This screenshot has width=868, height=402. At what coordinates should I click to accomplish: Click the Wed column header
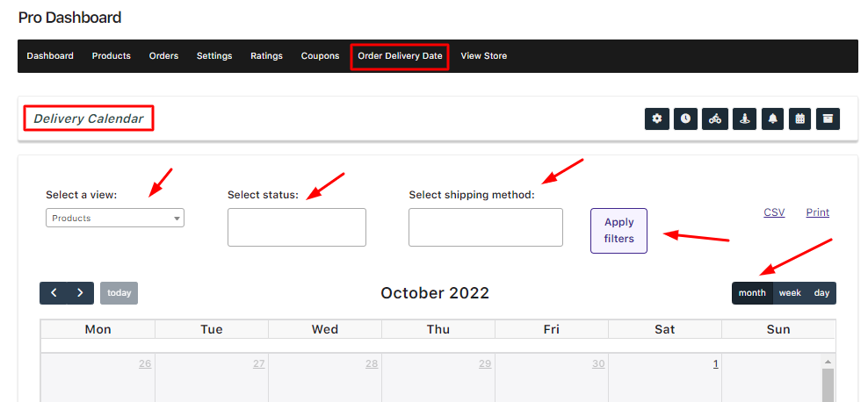[x=325, y=329]
